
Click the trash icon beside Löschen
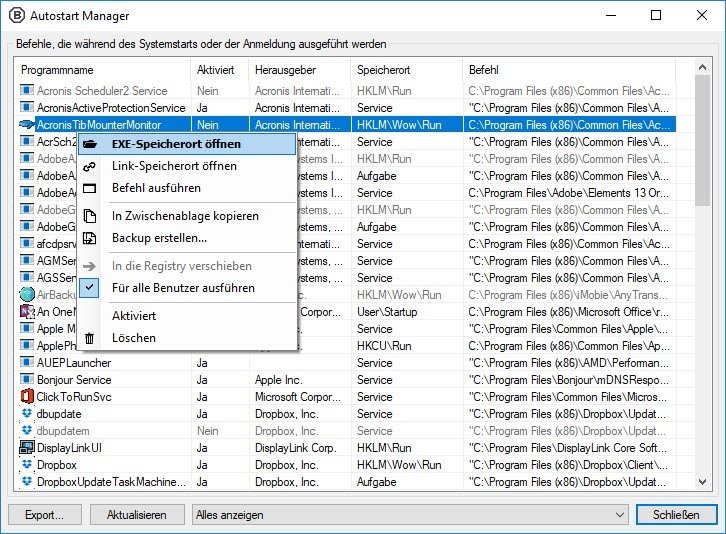click(x=89, y=338)
